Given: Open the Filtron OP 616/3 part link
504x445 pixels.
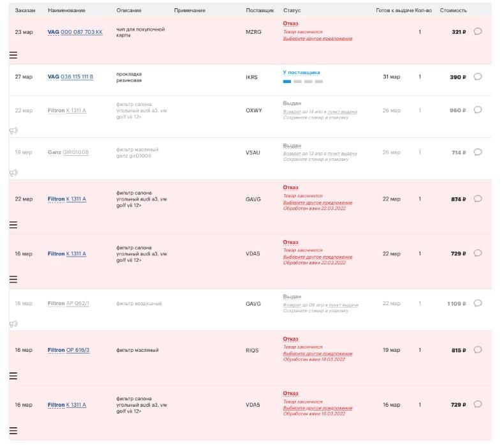Looking at the screenshot, I should pos(70,350).
